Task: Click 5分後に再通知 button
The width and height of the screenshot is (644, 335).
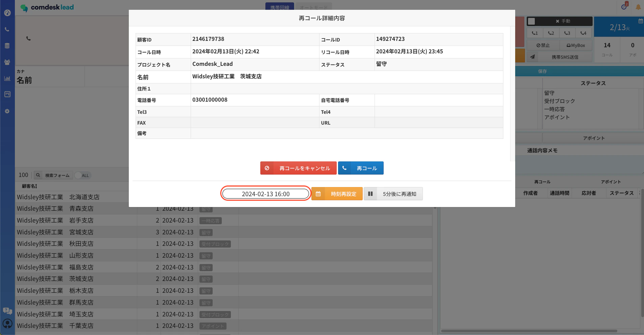Action: click(393, 194)
